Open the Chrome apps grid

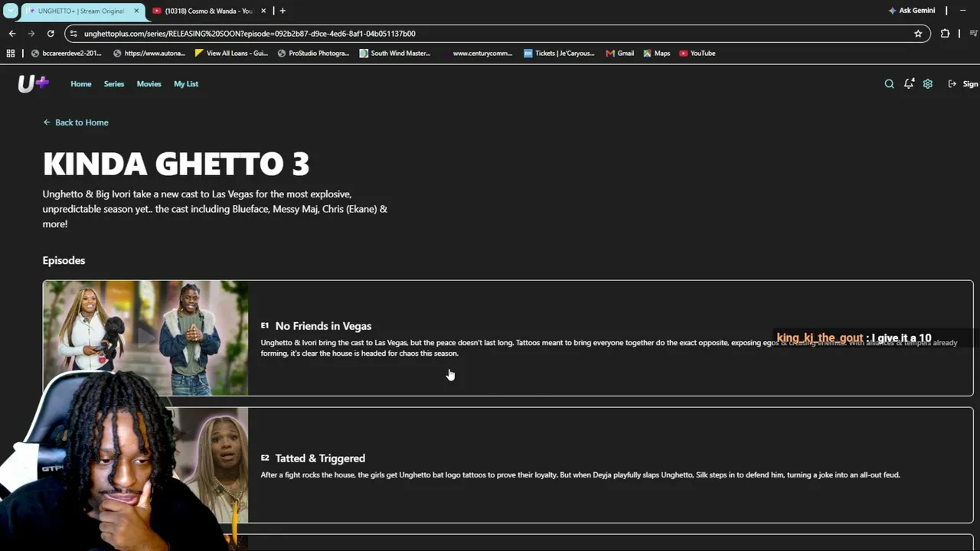[x=11, y=54]
